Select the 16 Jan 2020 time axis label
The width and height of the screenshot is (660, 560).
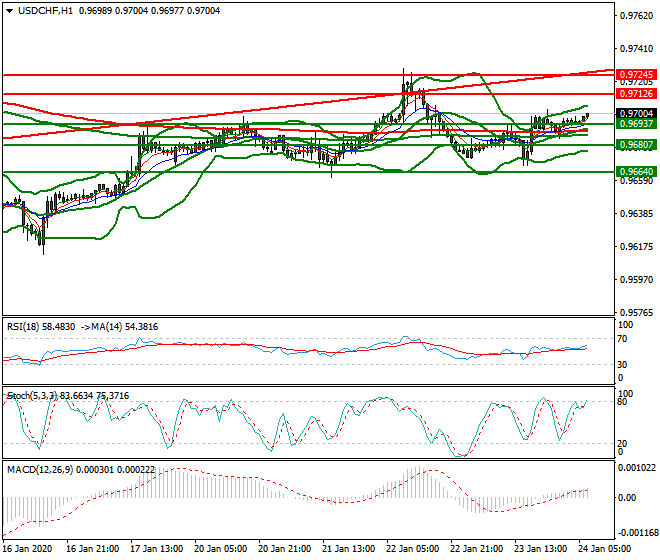(x=27, y=549)
